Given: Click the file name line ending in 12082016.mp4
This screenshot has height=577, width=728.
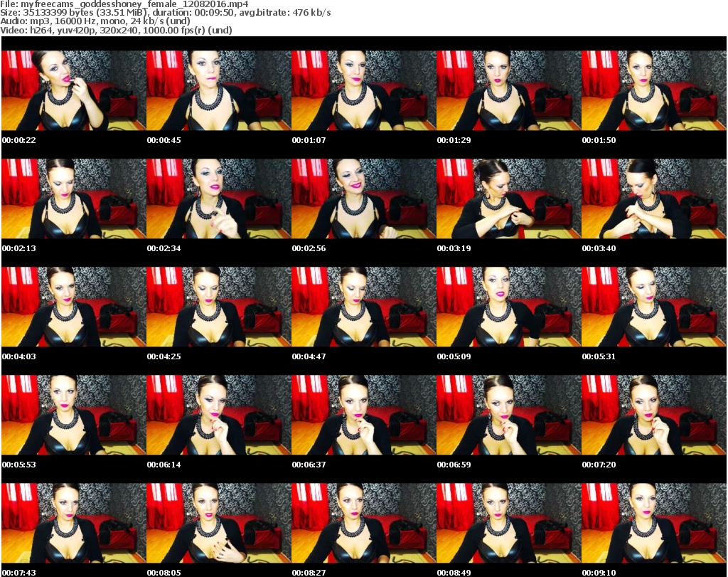Looking at the screenshot, I should pos(124,4).
